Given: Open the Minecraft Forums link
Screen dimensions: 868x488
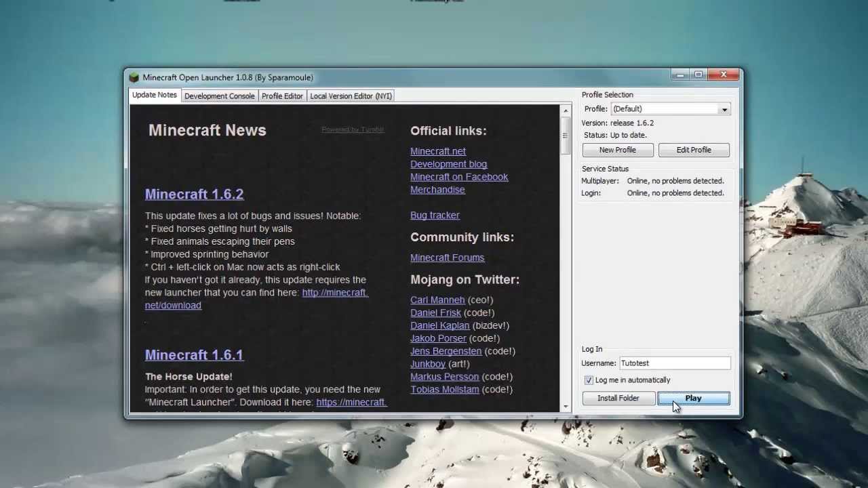Looking at the screenshot, I should click(447, 258).
